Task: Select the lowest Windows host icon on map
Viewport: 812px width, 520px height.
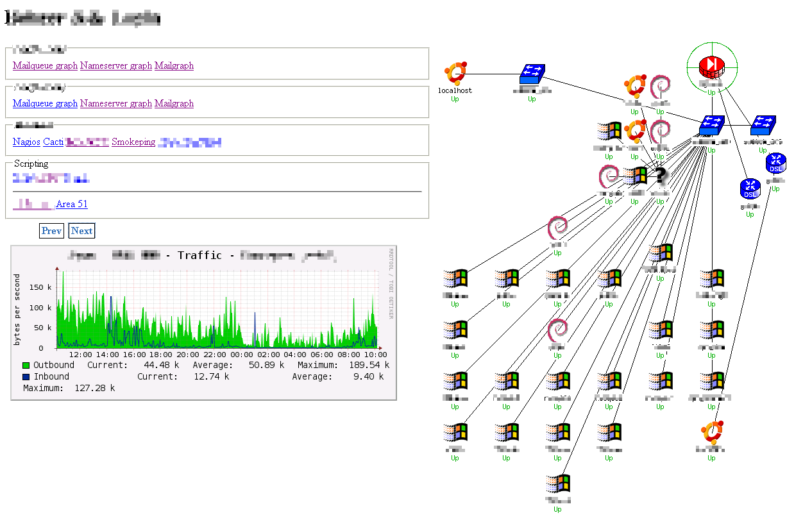Action: [557, 484]
